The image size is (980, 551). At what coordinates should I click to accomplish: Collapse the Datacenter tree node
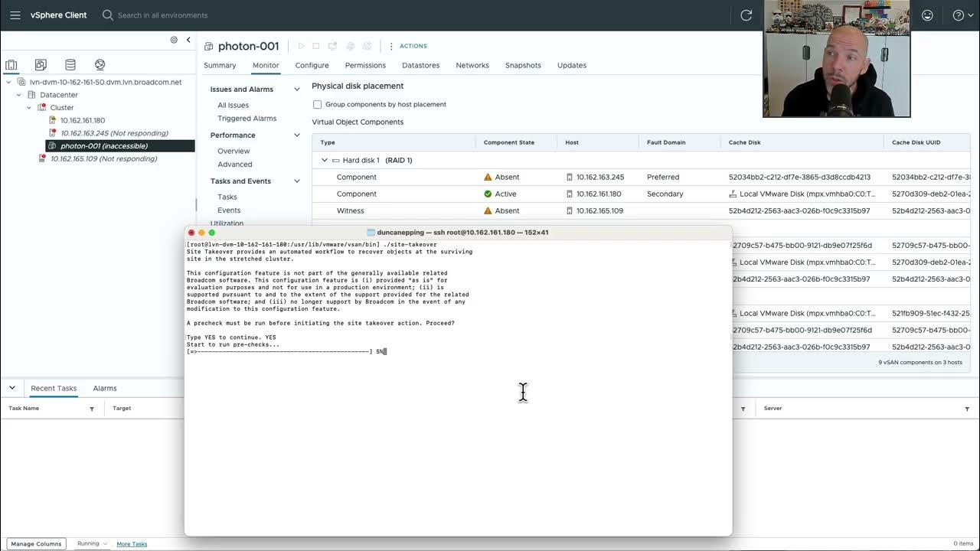[x=20, y=95]
